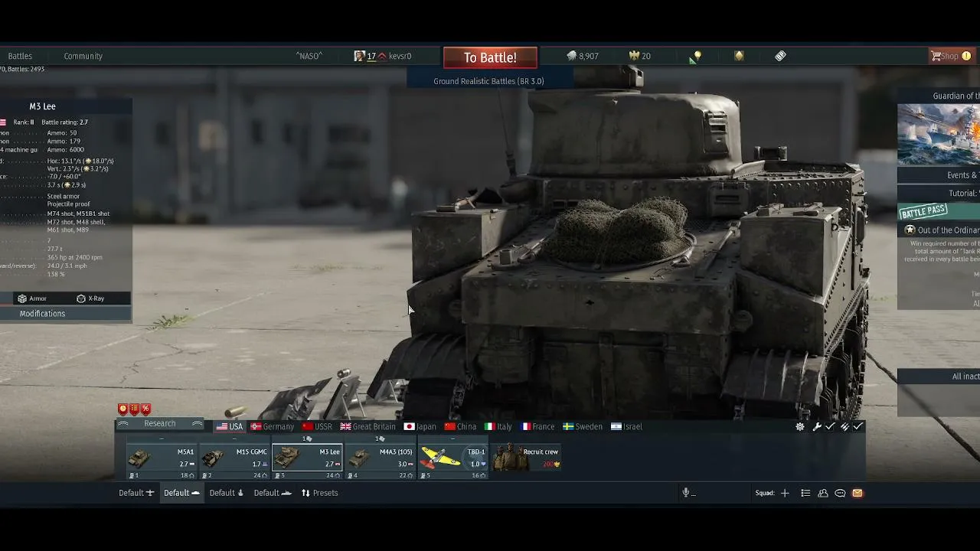Click the Golden Eagles balance 20

[x=640, y=56]
